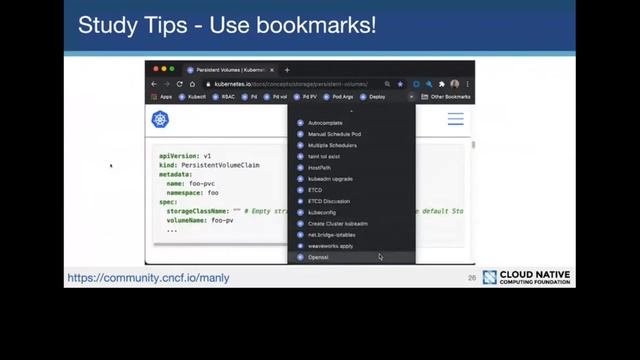The width and height of the screenshot is (640, 360).
Task: Click the scroll-up arrow in bookmark list
Action: click(351, 111)
